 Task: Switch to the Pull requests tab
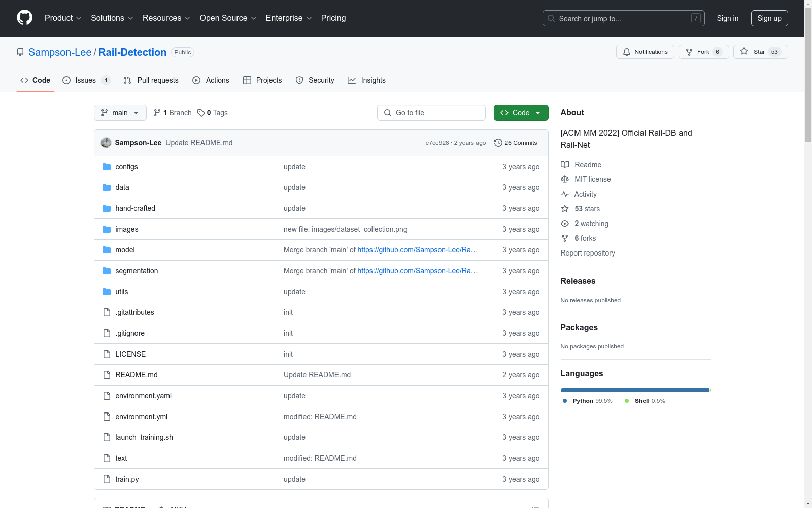[151, 80]
